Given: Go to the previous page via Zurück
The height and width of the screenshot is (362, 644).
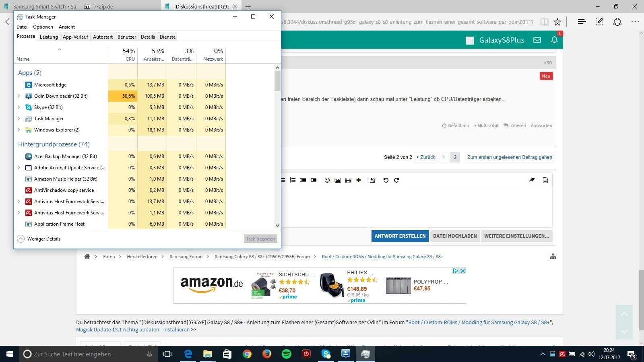Looking at the screenshot, I should click(x=426, y=157).
